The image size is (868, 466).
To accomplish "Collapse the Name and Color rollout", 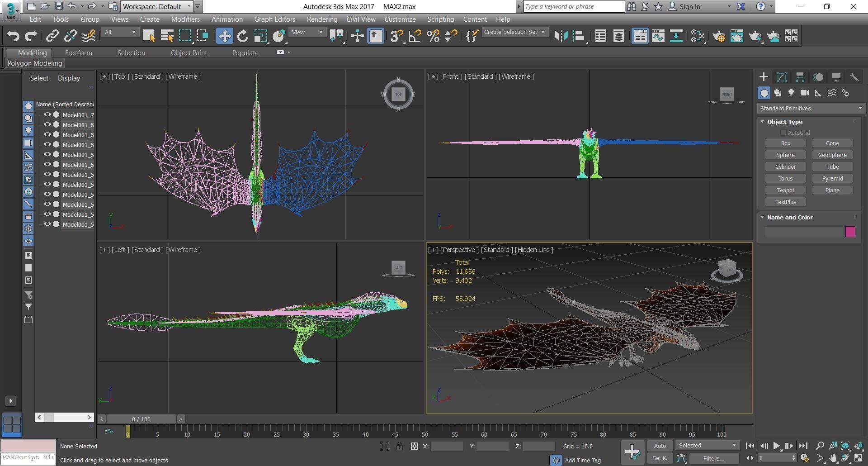I will (x=789, y=217).
